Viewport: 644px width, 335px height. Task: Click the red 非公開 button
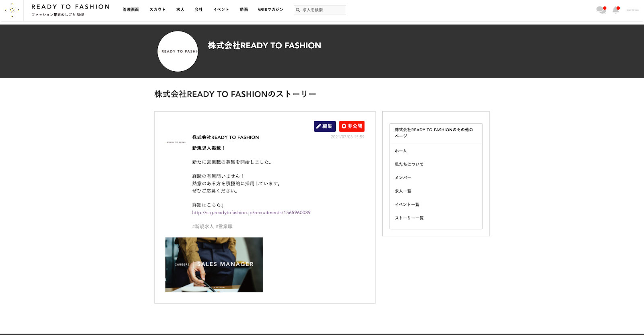(352, 126)
